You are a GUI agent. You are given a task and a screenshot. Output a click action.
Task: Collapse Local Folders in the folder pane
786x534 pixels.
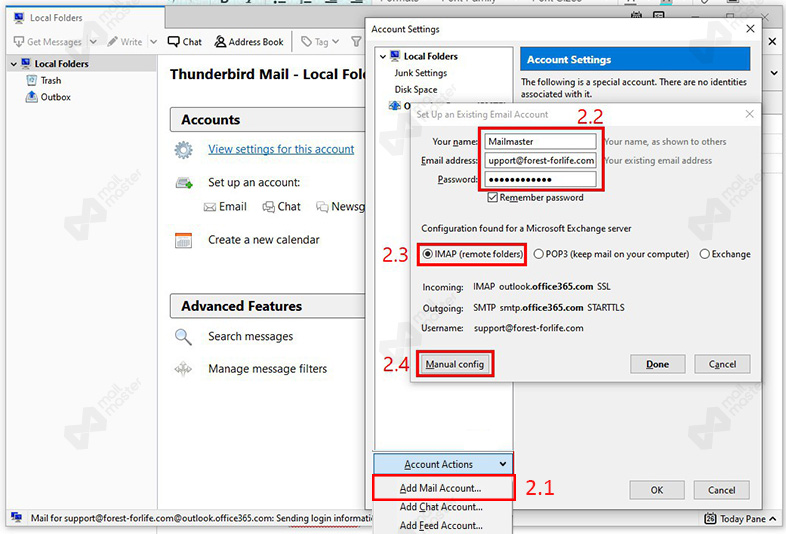tap(14, 64)
